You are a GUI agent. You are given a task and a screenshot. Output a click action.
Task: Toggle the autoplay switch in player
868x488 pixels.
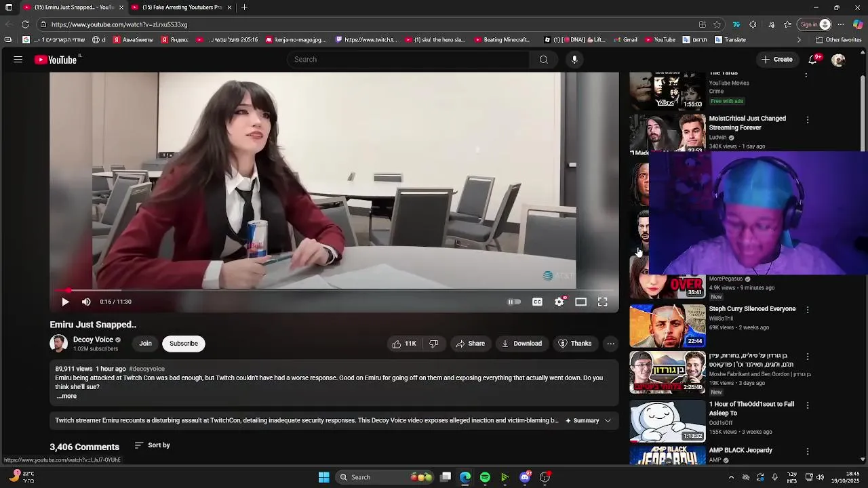click(515, 302)
